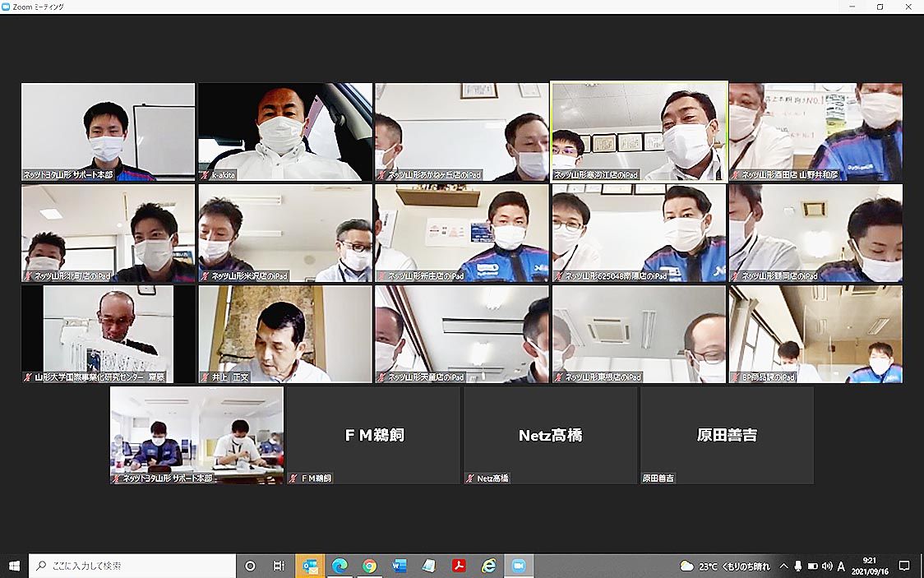Click the clock showing 9:21
Image resolution: width=924 pixels, height=578 pixels.
tap(871, 566)
